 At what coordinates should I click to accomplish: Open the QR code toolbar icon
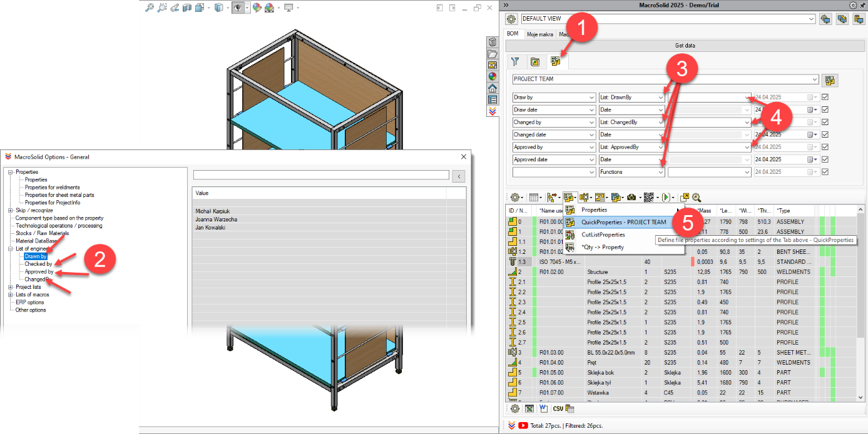[x=648, y=197]
